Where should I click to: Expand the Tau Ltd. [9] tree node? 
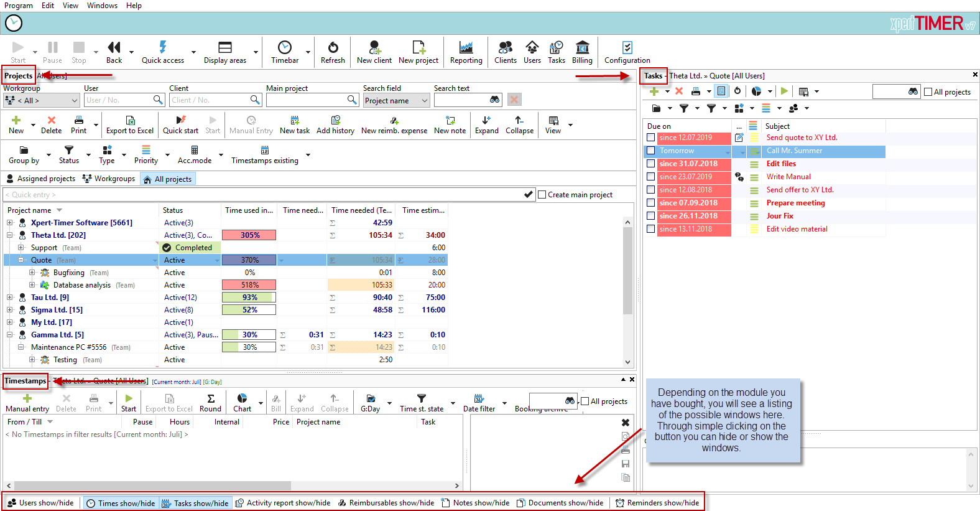pos(10,298)
